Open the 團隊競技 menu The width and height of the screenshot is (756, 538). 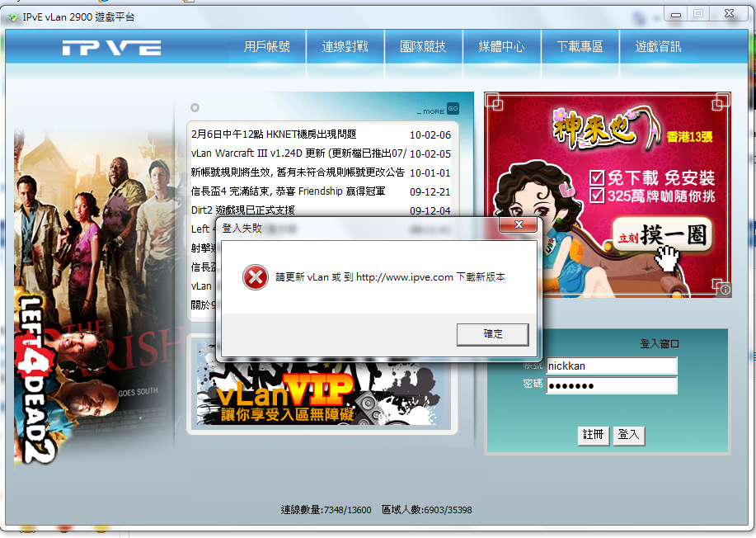423,46
